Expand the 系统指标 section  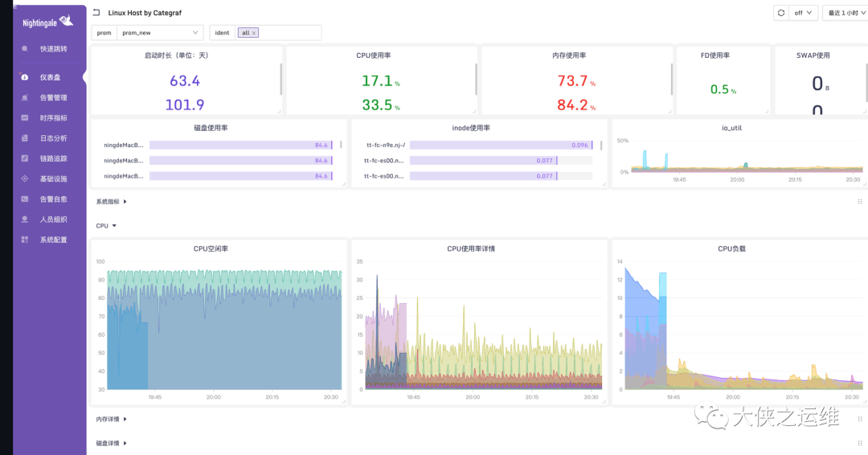pos(111,202)
